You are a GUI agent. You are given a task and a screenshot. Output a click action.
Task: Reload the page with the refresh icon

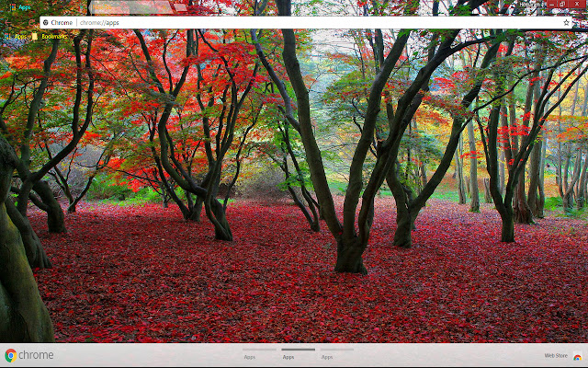(32, 22)
